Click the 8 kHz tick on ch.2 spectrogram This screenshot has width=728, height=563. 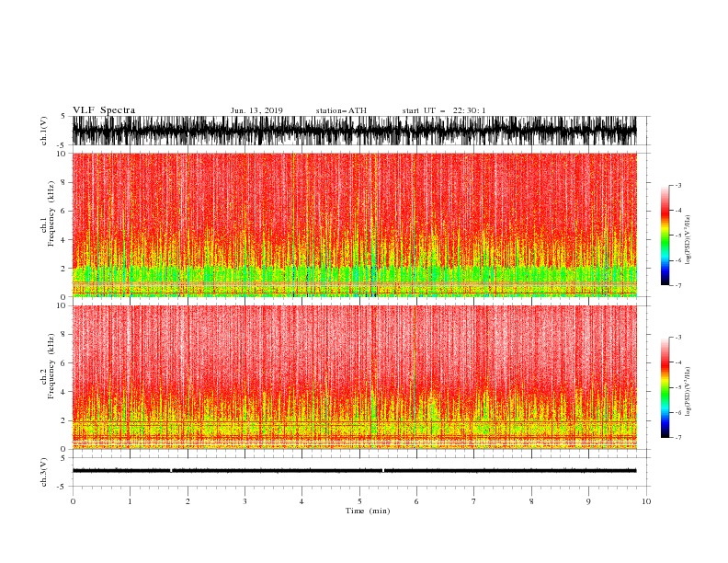pyautogui.click(x=63, y=335)
